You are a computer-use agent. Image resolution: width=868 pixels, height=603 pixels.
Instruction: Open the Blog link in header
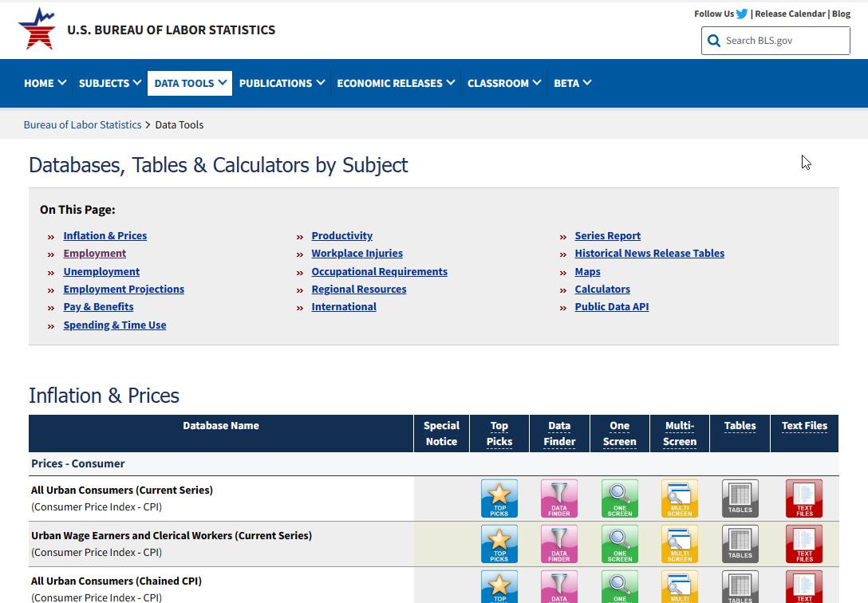(x=841, y=14)
